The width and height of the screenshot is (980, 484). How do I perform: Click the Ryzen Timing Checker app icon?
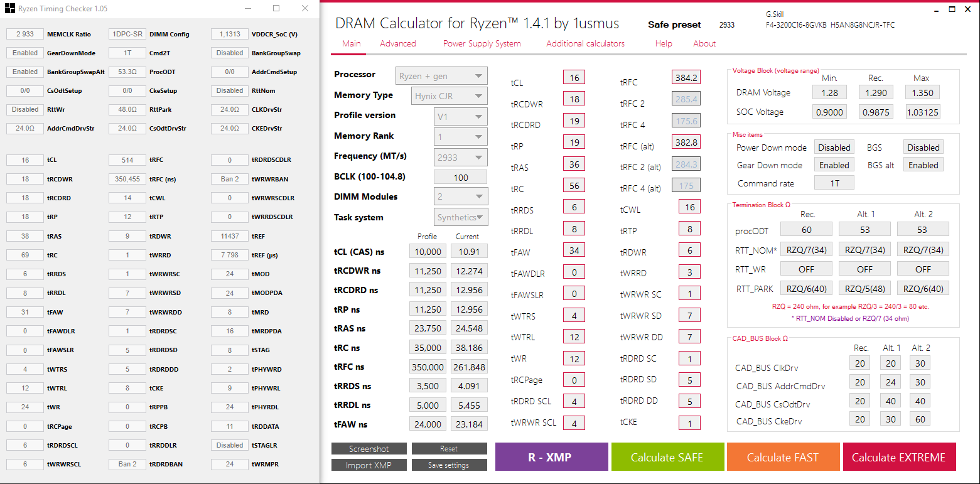pos(9,9)
